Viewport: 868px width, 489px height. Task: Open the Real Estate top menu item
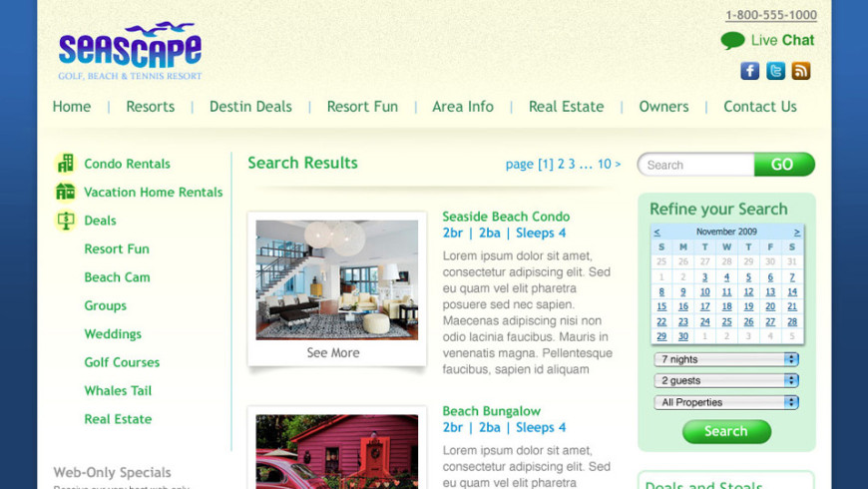tap(566, 107)
